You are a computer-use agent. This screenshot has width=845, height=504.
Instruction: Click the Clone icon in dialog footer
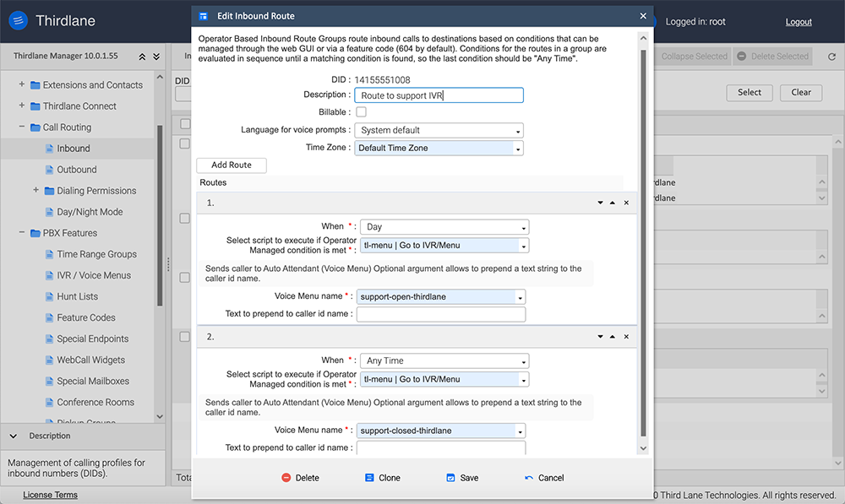coord(369,478)
